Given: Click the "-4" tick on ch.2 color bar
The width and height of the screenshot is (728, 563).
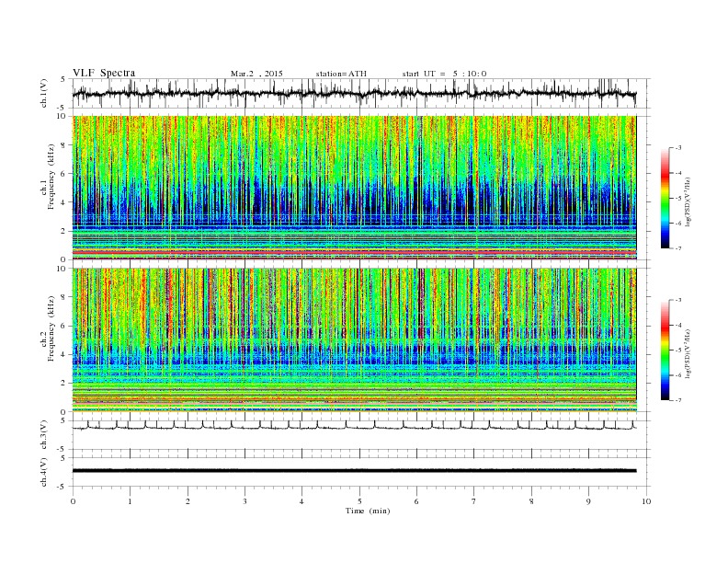Looking at the screenshot, I should click(678, 325).
